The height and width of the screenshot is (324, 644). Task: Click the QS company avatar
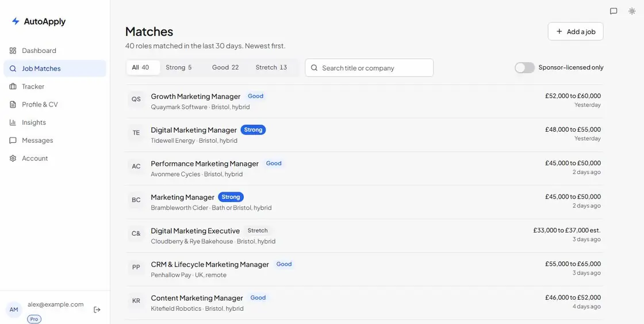136,99
